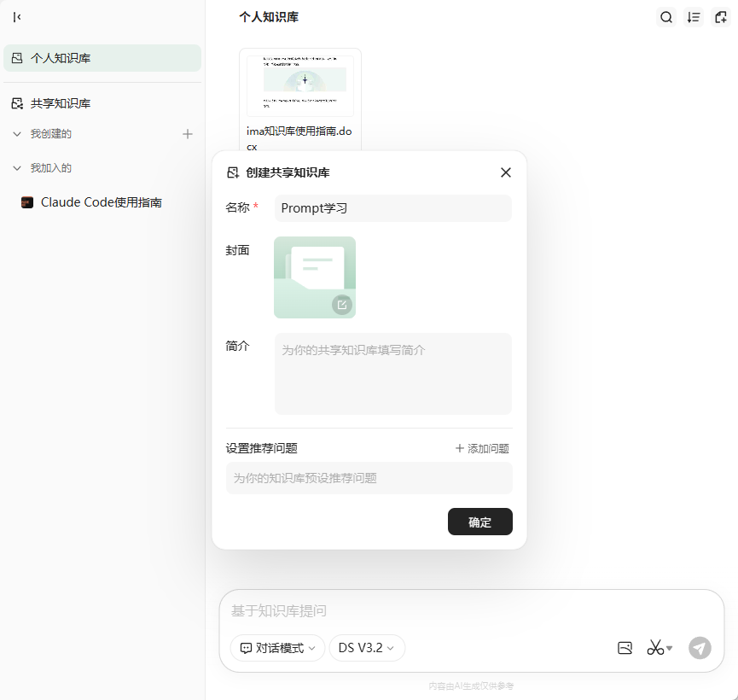
Task: Open Claude Code使用指南 knowledge base
Action: pos(101,202)
